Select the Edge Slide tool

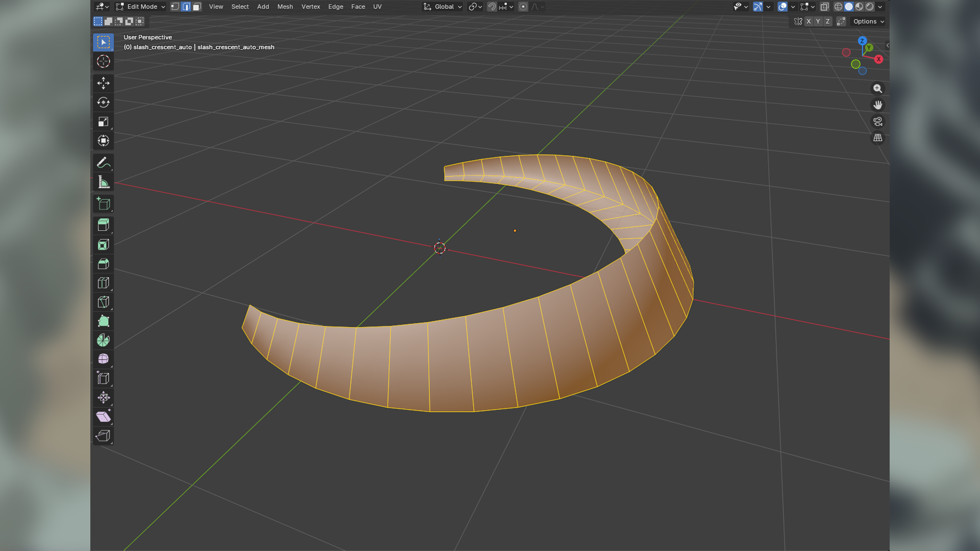pos(103,379)
